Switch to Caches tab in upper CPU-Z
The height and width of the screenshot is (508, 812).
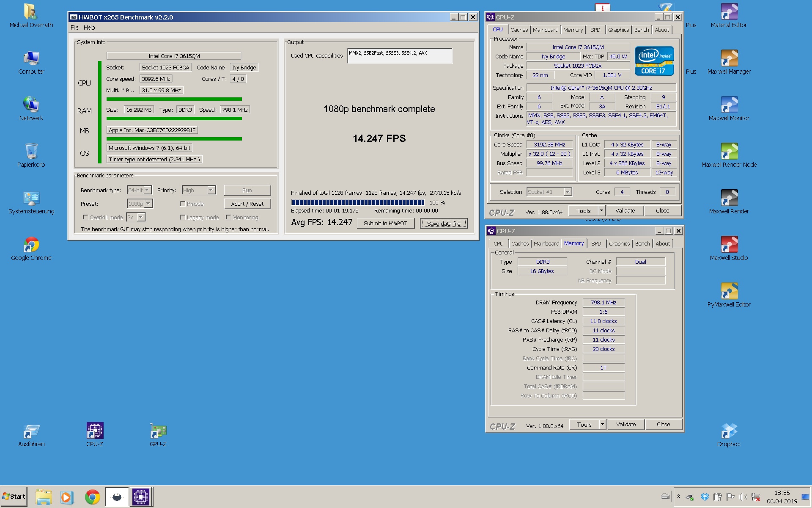click(519, 30)
